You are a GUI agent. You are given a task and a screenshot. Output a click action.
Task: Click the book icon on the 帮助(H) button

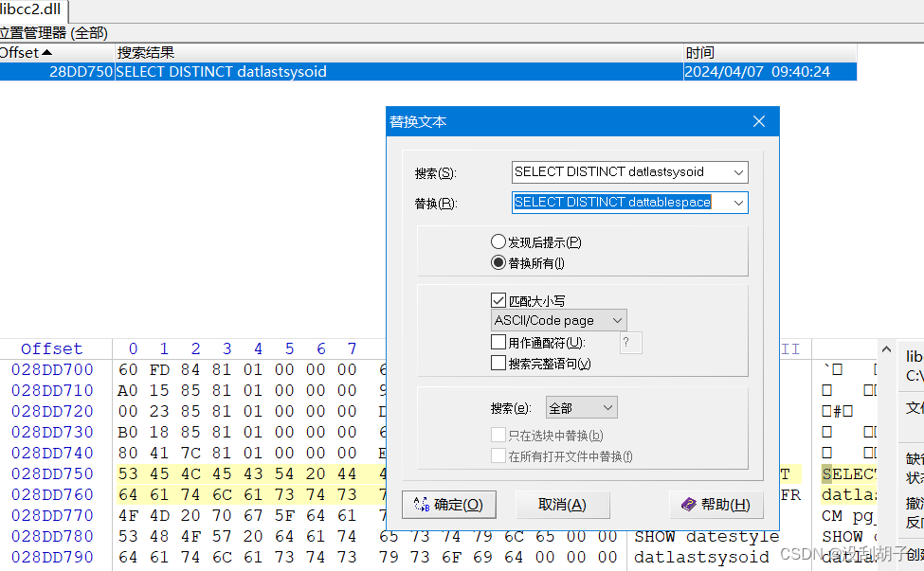[689, 504]
